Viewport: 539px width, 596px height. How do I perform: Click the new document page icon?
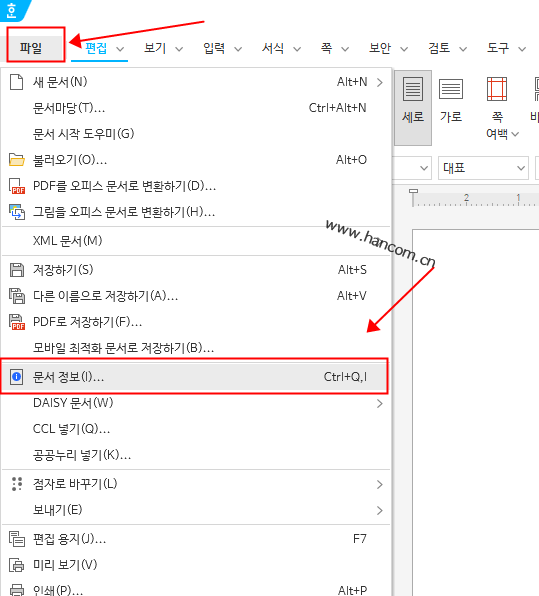[x=16, y=82]
